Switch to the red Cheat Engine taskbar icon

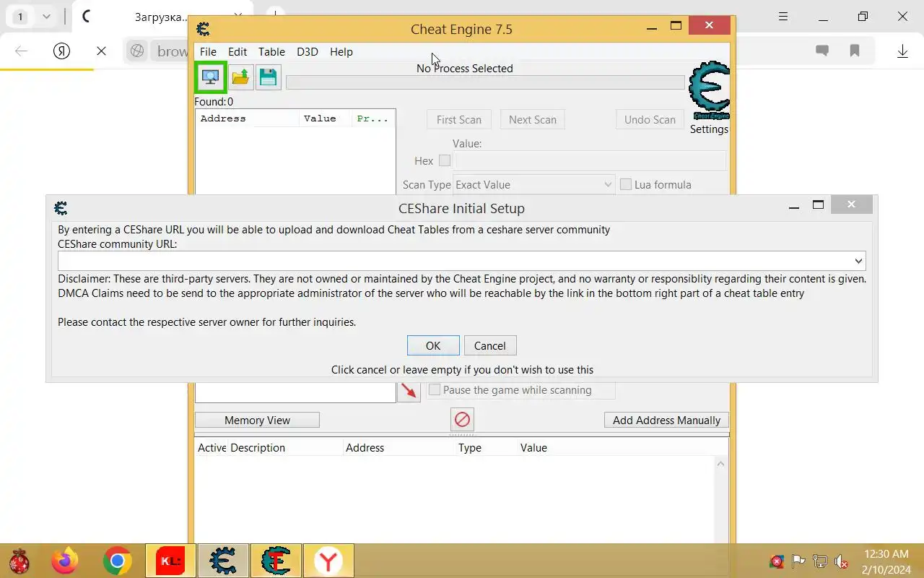point(276,561)
